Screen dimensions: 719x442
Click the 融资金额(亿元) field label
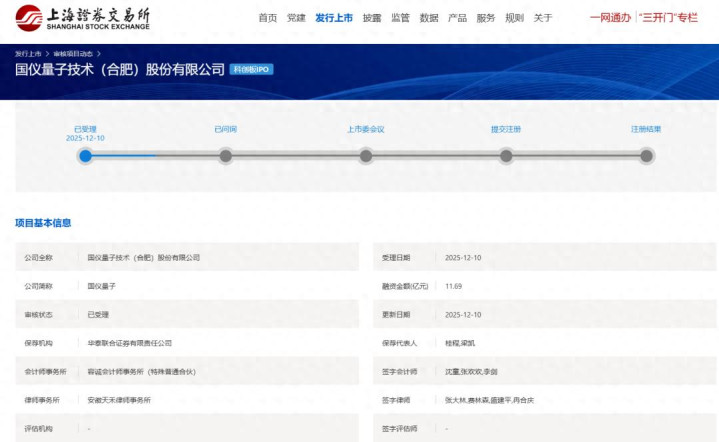click(x=405, y=286)
